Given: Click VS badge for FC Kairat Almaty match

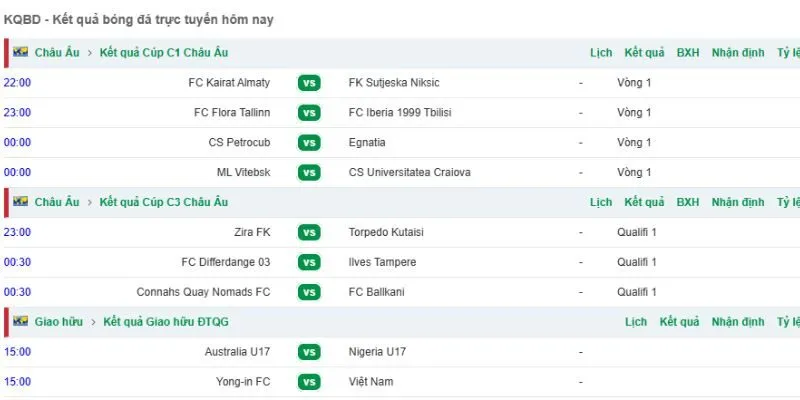Looking at the screenshot, I should tap(309, 83).
